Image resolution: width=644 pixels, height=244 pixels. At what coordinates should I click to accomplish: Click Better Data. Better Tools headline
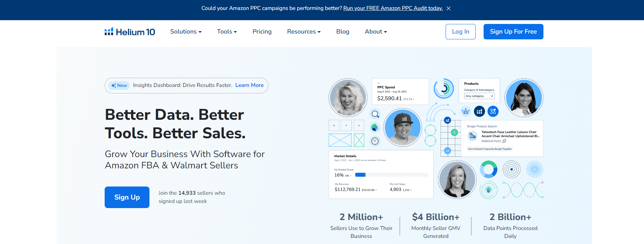(x=175, y=124)
